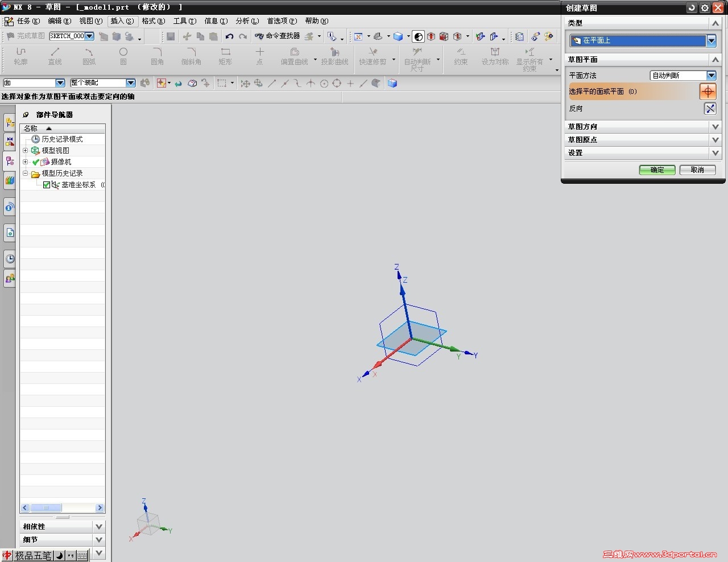
Task: Click the 设为对称 make symmetric tool
Action: point(495,56)
